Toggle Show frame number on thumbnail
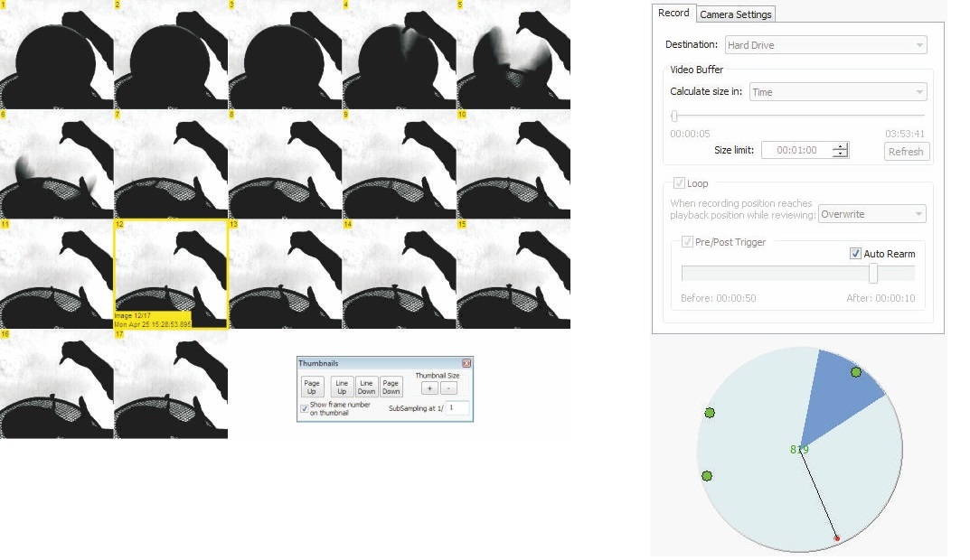970x560 pixels. point(304,406)
